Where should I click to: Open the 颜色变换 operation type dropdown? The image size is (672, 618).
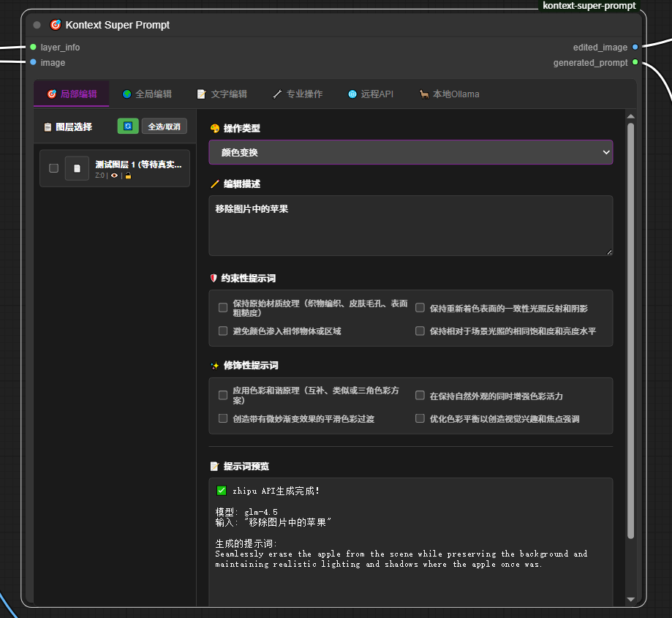(x=410, y=152)
